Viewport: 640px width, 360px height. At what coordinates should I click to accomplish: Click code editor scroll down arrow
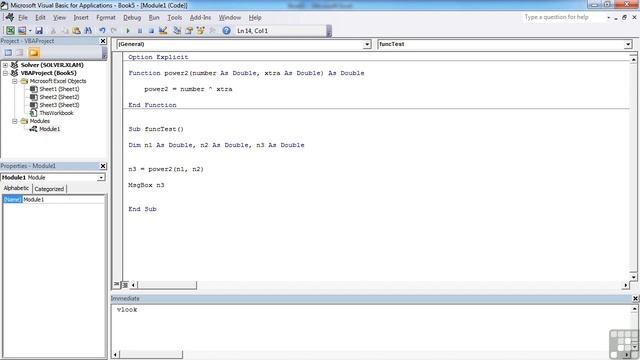click(633, 277)
